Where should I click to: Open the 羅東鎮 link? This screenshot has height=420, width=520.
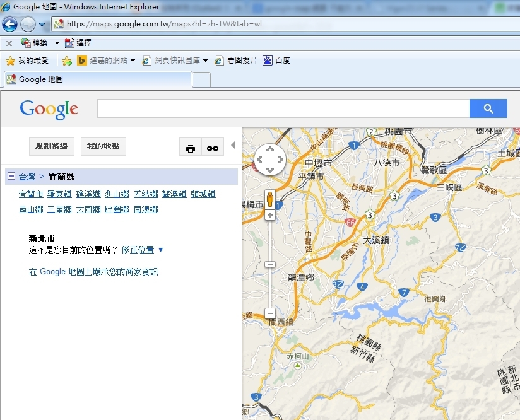(60, 194)
